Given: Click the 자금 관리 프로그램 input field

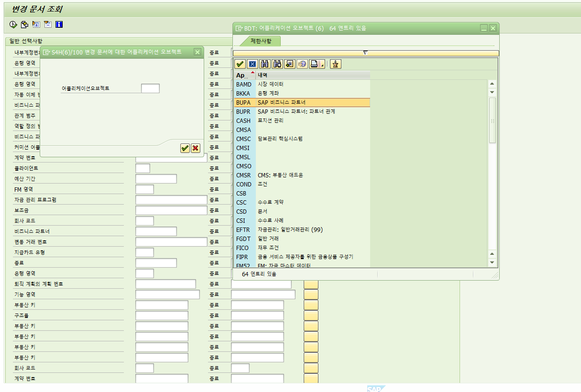Looking at the screenshot, I should coord(171,200).
